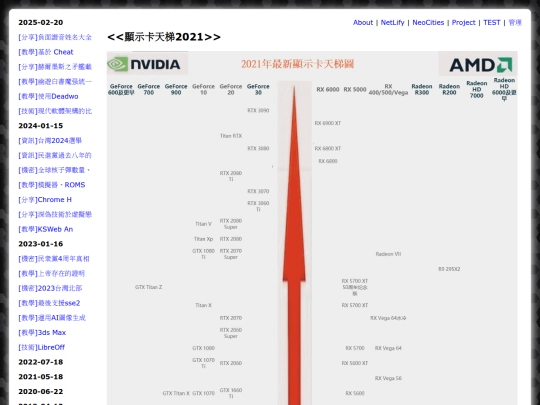Click the RTX 3080 entry
Viewport: 540px width, 405px height.
click(258, 148)
